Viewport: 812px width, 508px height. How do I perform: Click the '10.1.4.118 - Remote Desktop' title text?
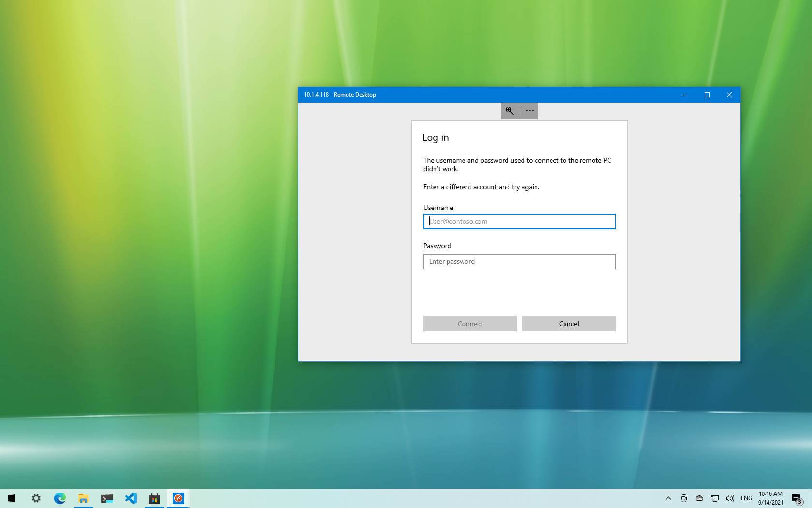[x=340, y=95]
